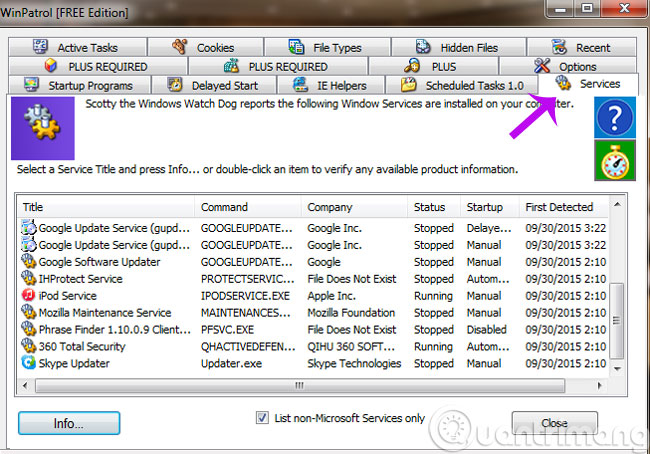Click the Startup Programs monitor icon
This screenshot has width=650, height=454.
[x=32, y=85]
